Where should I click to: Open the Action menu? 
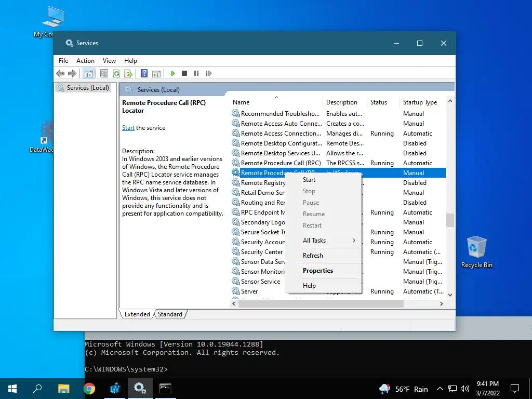[85, 61]
